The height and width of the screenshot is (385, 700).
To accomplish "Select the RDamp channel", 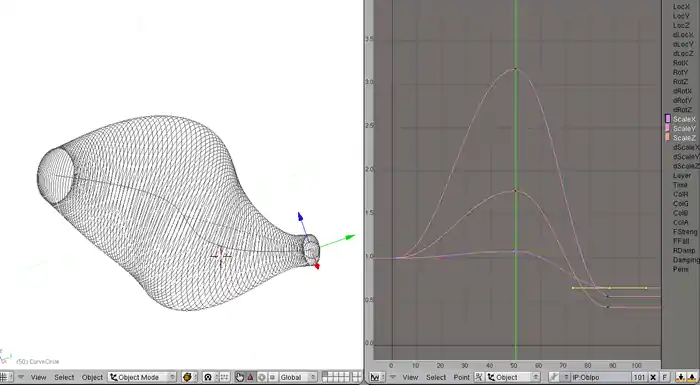I will point(683,251).
